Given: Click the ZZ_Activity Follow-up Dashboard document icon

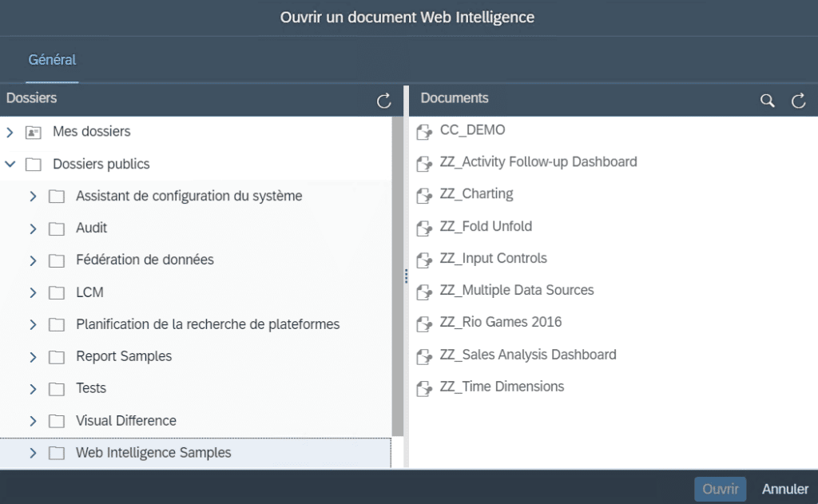Looking at the screenshot, I should pyautogui.click(x=424, y=164).
